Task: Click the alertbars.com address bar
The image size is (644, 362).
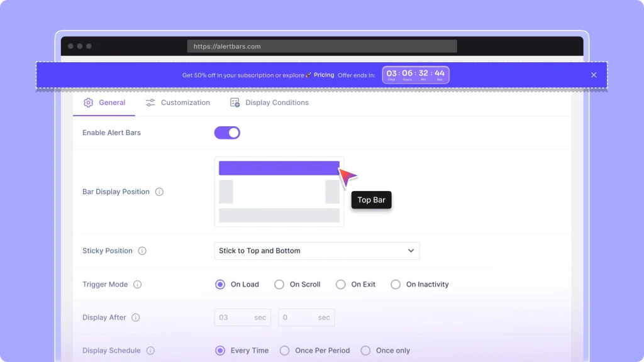Action: coord(322,47)
